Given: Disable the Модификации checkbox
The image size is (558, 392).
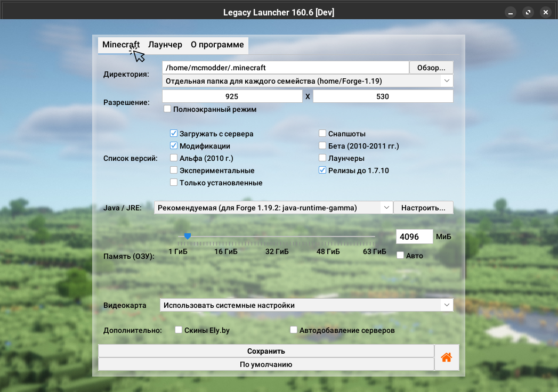Looking at the screenshot, I should (x=174, y=145).
